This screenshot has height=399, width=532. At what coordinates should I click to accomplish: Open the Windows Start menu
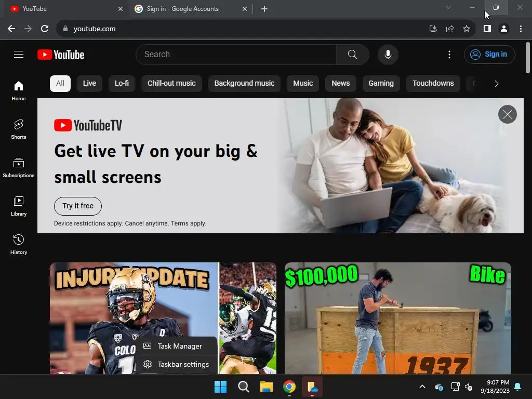pos(220,387)
